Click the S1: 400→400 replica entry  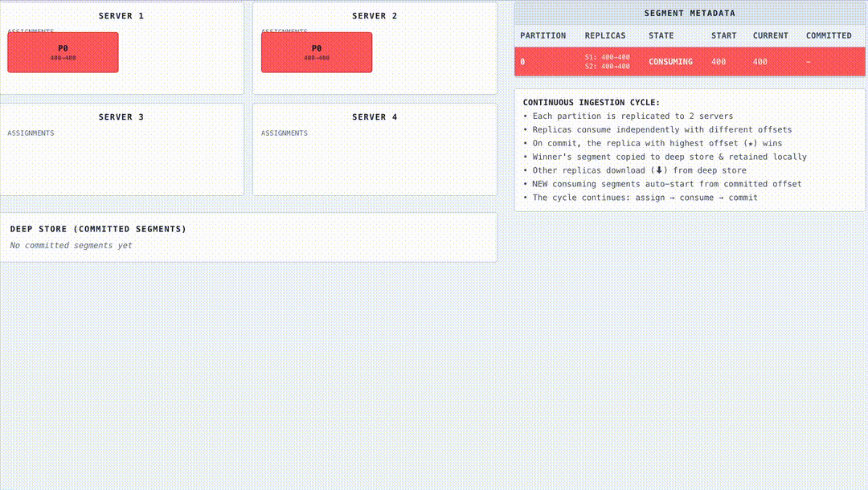click(607, 57)
